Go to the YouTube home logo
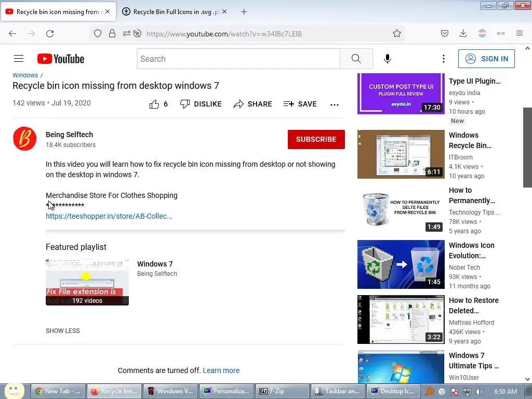 (x=61, y=59)
